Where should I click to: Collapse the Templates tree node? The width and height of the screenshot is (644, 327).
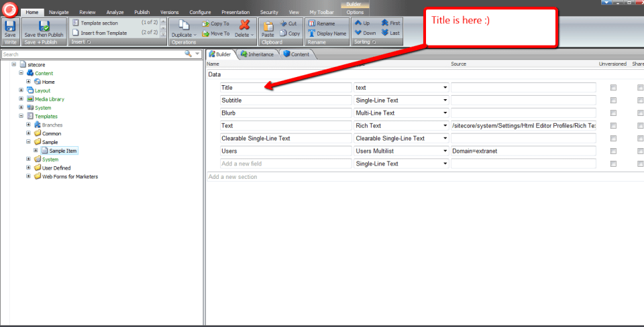point(21,116)
